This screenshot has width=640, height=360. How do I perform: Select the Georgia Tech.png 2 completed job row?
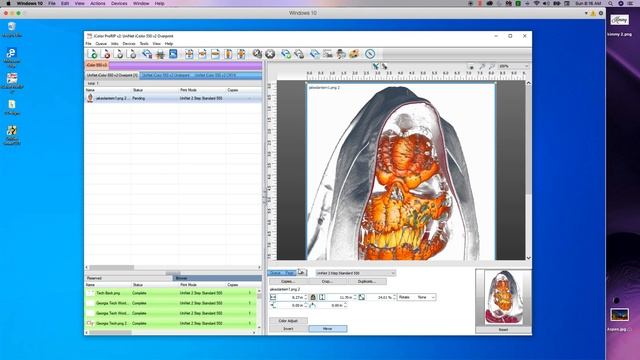click(x=171, y=323)
